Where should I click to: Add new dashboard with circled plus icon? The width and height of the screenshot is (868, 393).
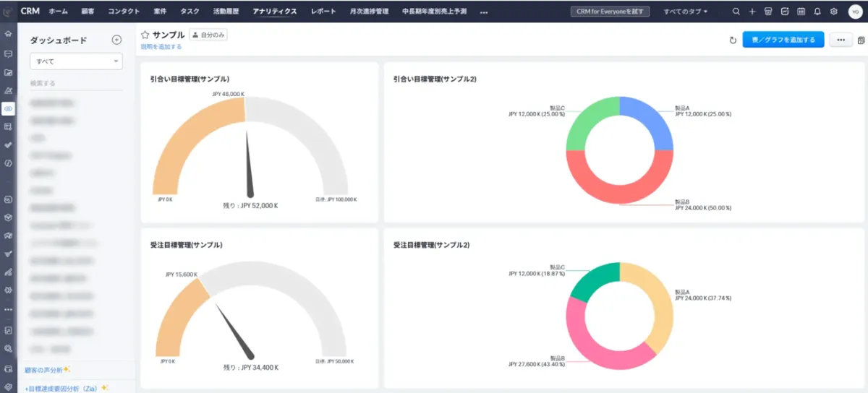click(x=116, y=40)
